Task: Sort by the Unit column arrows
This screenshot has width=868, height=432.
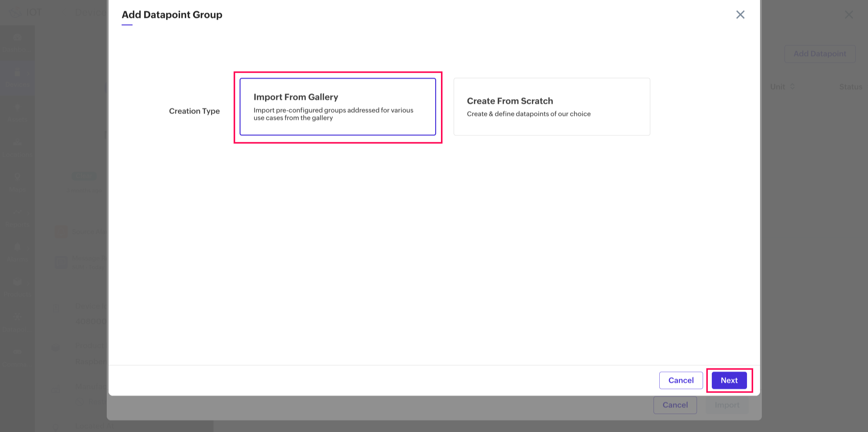Action: tap(792, 87)
